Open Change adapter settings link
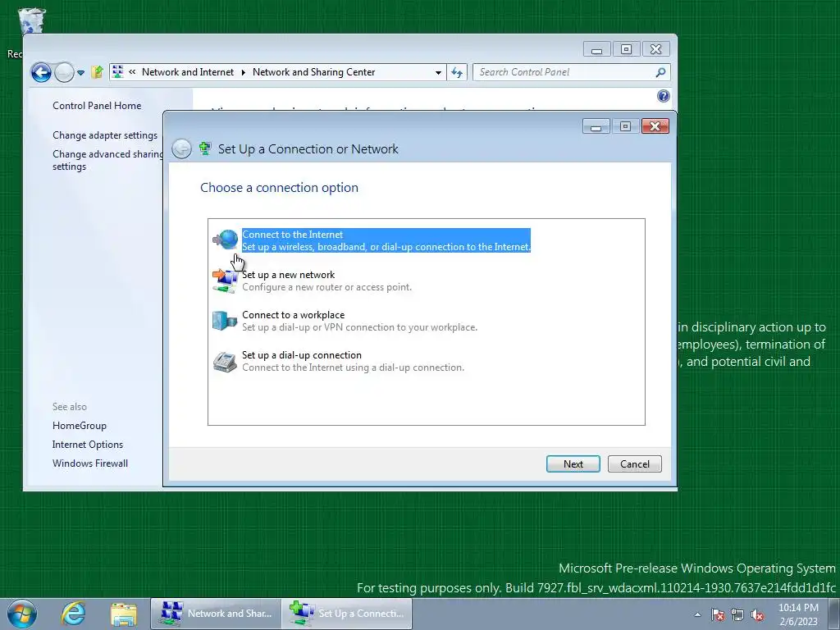The height and width of the screenshot is (630, 840). 105,135
